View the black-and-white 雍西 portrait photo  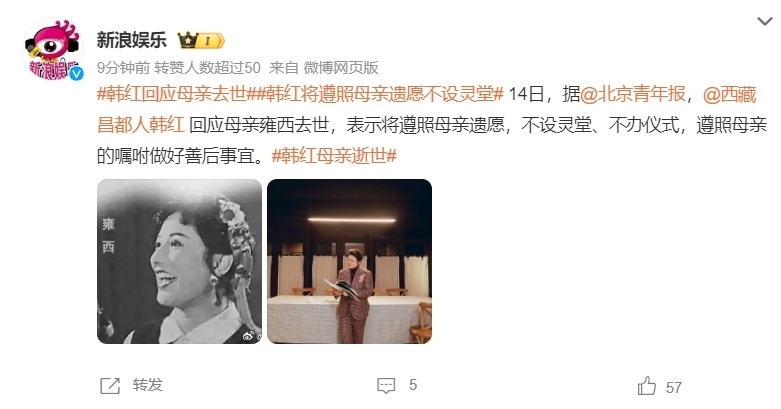click(x=179, y=262)
